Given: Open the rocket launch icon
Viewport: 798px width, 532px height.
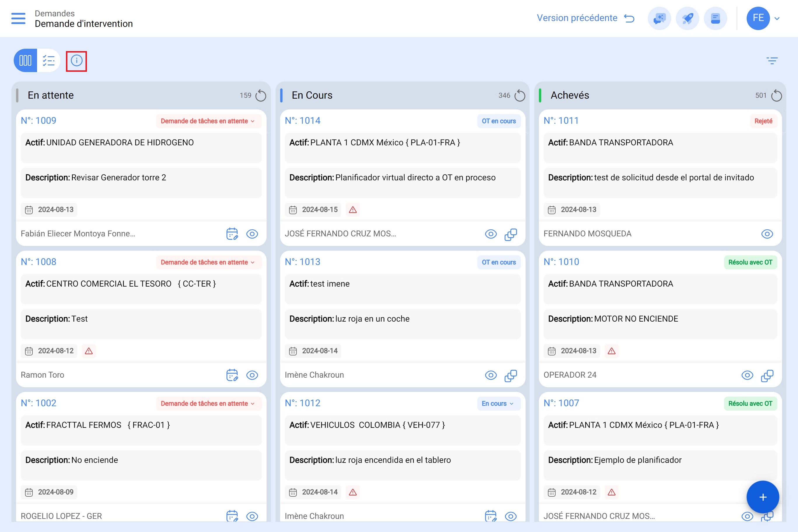Looking at the screenshot, I should [687, 18].
